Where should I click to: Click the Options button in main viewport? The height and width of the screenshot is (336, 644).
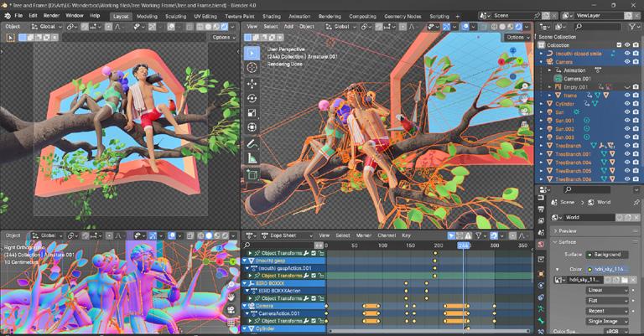tap(517, 38)
